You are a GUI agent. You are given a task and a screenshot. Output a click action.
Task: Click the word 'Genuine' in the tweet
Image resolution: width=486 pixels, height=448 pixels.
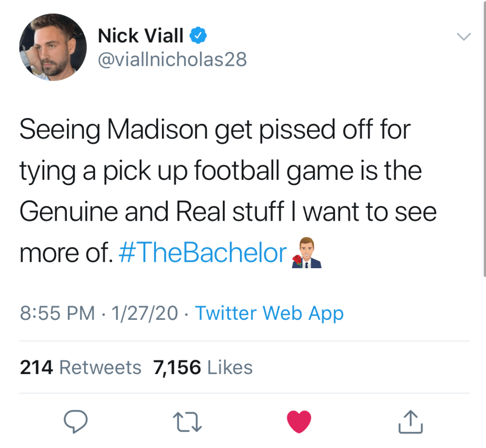pyautogui.click(x=68, y=212)
